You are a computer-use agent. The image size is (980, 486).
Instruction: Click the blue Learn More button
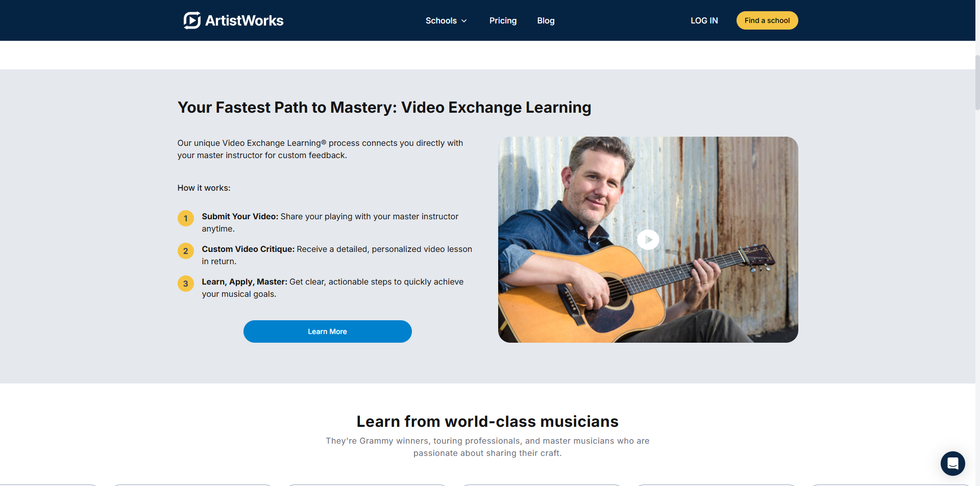coord(327,331)
